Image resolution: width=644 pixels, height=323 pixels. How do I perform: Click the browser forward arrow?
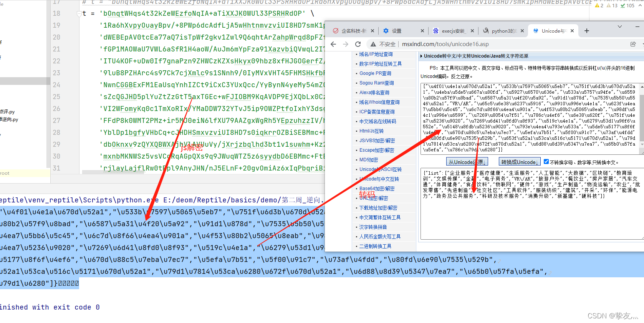(x=346, y=44)
